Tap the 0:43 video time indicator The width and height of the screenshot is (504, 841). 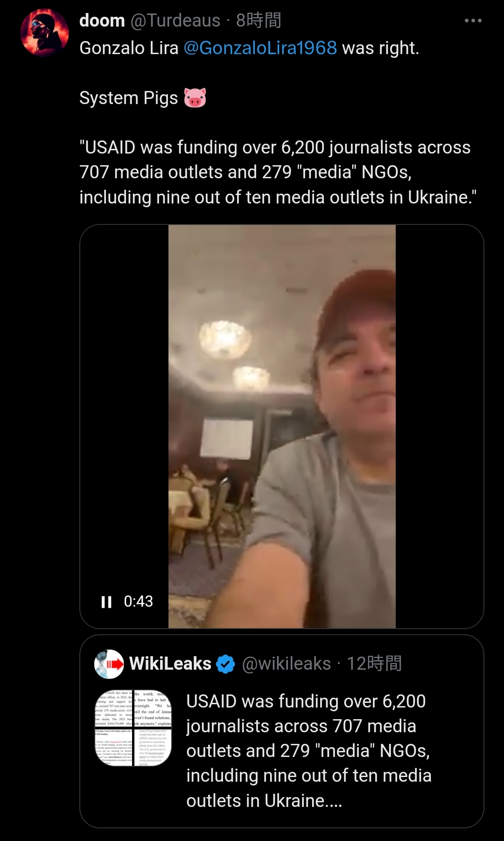[x=139, y=602]
